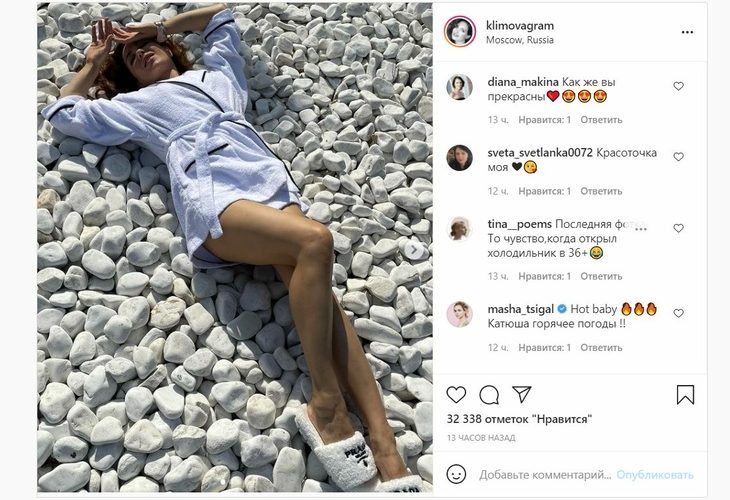Share the post via paper plane icon

(x=522, y=394)
